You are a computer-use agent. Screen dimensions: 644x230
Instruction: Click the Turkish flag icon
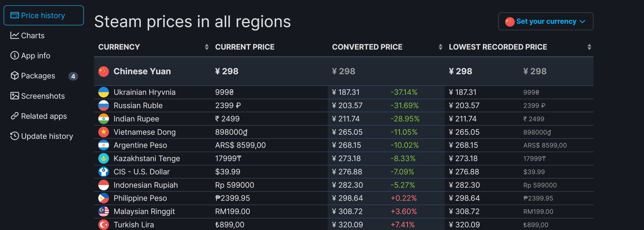103,224
